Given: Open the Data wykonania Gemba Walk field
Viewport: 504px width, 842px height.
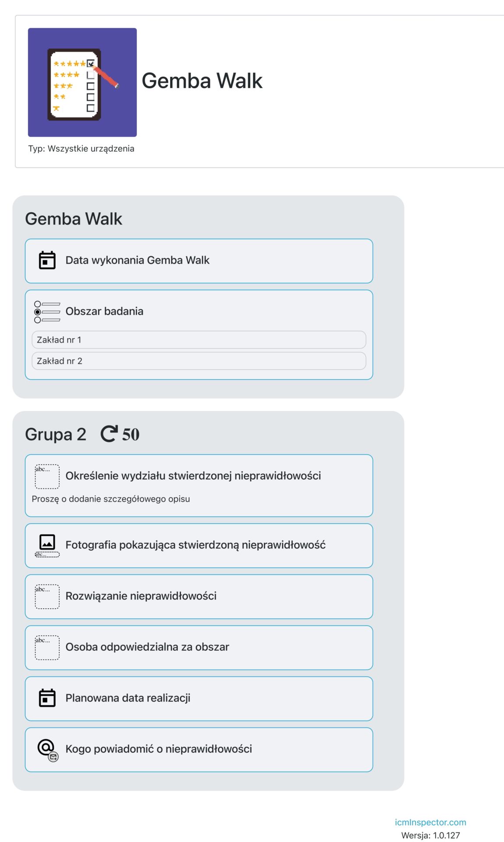Looking at the screenshot, I should pyautogui.click(x=199, y=261).
